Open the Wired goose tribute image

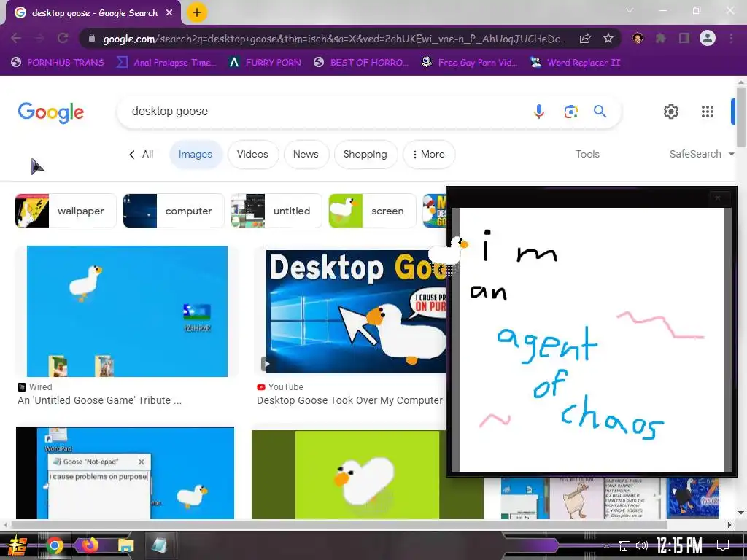point(127,311)
